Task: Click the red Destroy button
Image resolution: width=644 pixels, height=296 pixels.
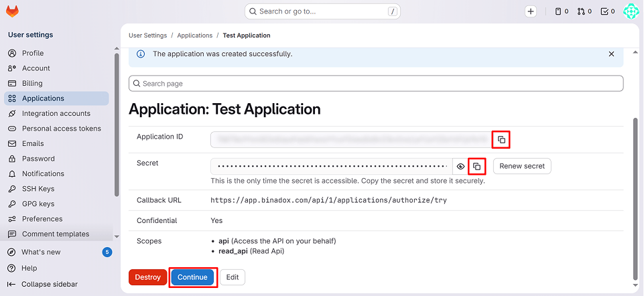Action: point(147,277)
